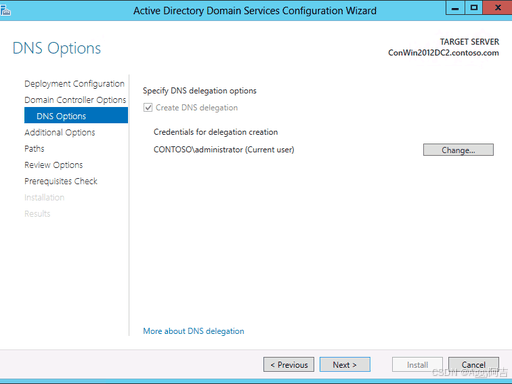
Task: Click Credentials for delegation creation label
Action: 215,132
